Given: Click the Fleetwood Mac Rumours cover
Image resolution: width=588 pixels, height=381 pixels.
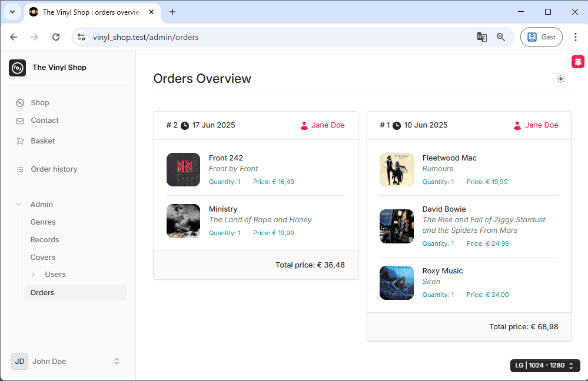Looking at the screenshot, I should (x=397, y=170).
